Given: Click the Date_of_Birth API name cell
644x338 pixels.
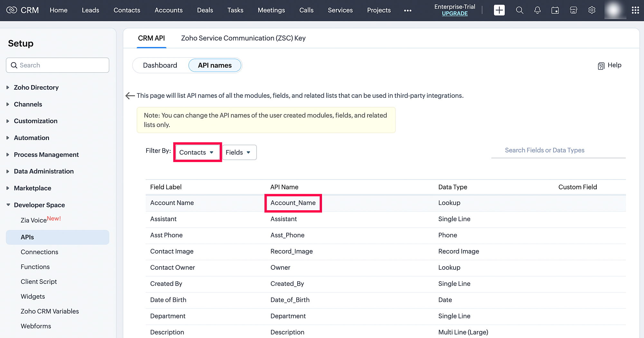Looking at the screenshot, I should pyautogui.click(x=290, y=300).
